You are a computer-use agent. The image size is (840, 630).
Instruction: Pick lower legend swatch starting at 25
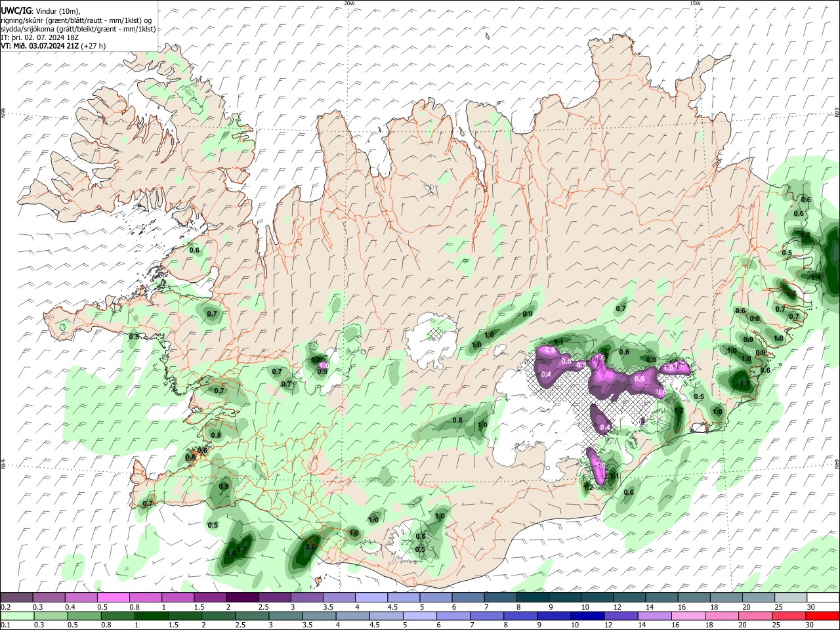click(789, 616)
